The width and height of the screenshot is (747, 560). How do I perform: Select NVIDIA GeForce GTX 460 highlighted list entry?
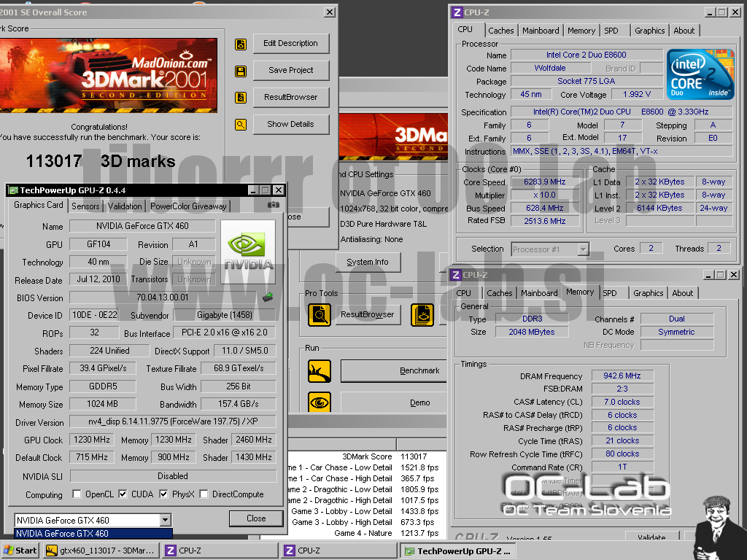click(93, 533)
